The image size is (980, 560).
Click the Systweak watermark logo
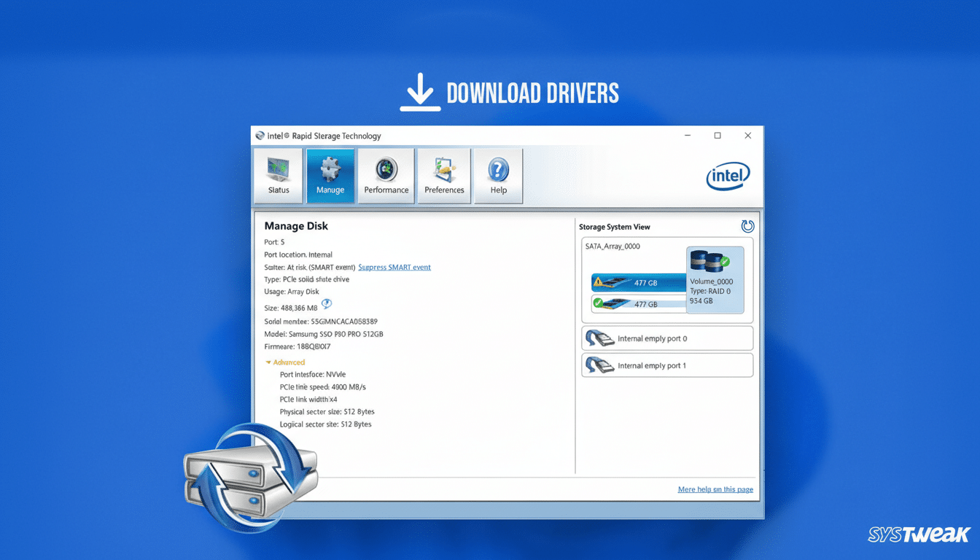(917, 534)
